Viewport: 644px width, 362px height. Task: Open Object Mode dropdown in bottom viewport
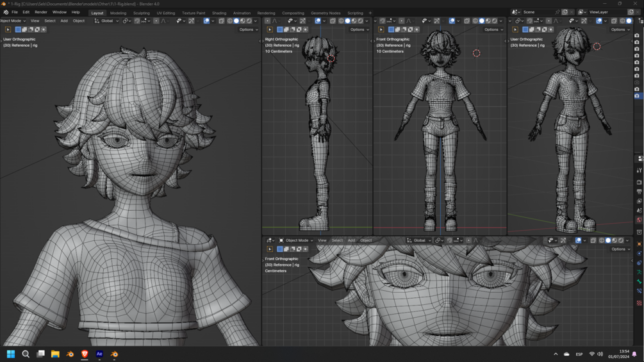[x=295, y=240]
